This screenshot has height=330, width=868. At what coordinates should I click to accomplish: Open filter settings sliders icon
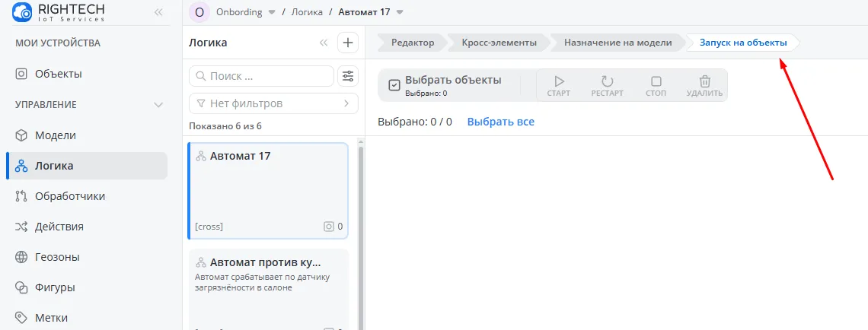coord(348,76)
